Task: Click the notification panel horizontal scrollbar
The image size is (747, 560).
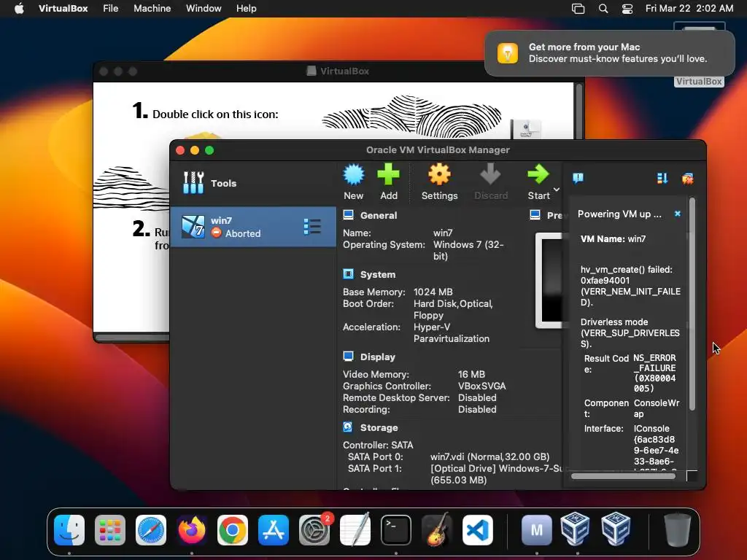Action: (623, 476)
